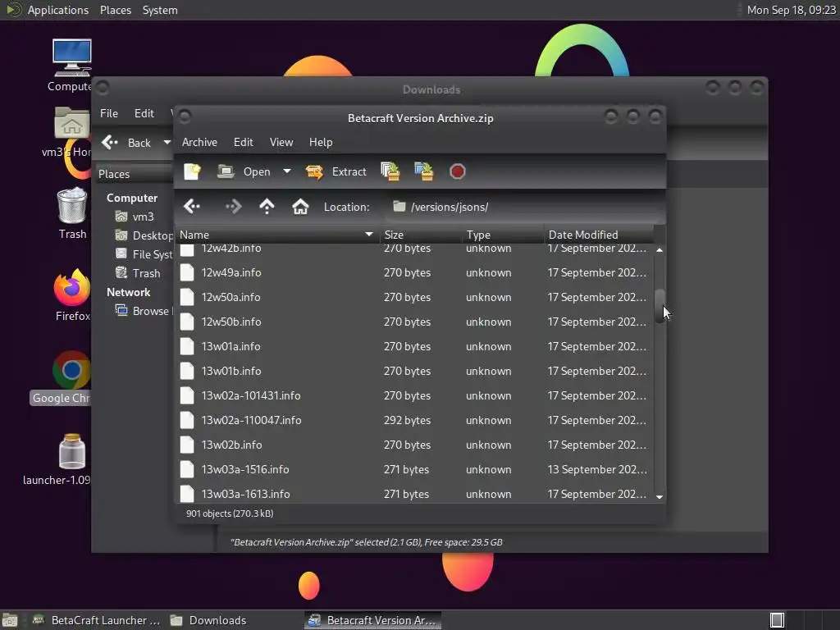Add a folder to archive icon
Viewport: 840px width, 630px height.
(x=424, y=171)
